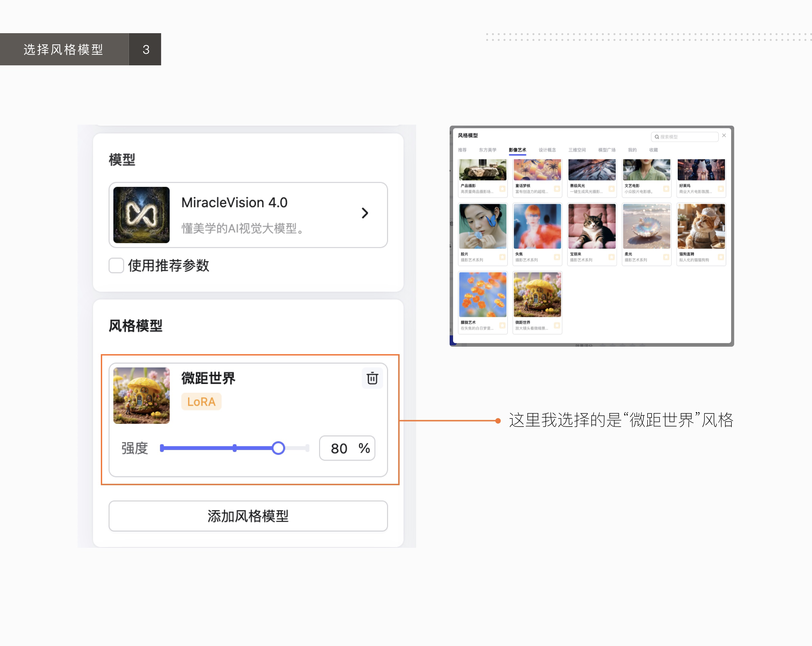The width and height of the screenshot is (812, 646).
Task: Open the 模型广场 tab
Action: (607, 150)
